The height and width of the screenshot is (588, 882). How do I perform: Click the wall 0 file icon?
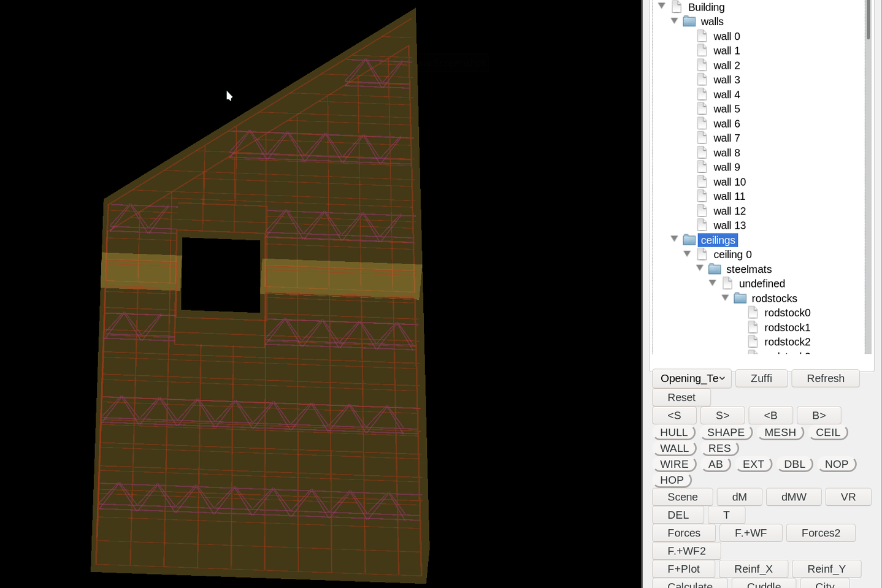click(702, 36)
